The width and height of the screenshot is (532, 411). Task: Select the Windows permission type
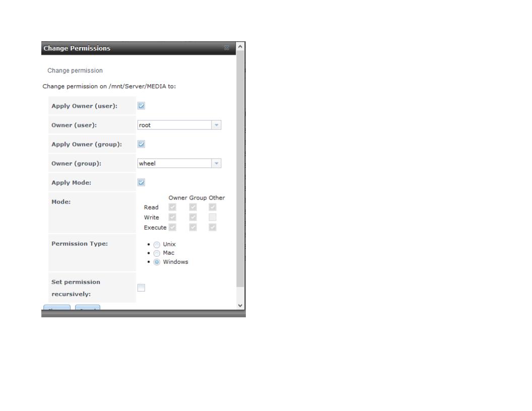click(157, 262)
